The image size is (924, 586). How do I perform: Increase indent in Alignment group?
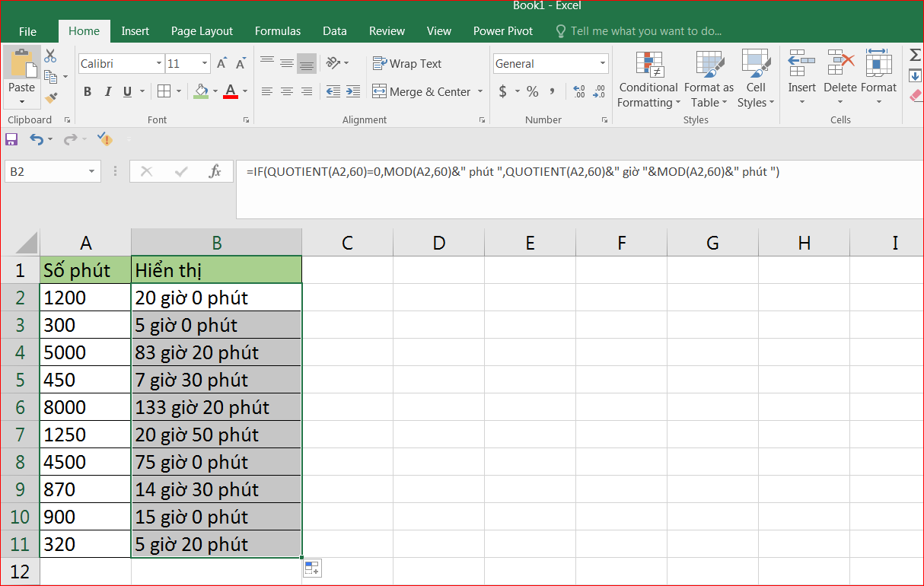tap(353, 91)
